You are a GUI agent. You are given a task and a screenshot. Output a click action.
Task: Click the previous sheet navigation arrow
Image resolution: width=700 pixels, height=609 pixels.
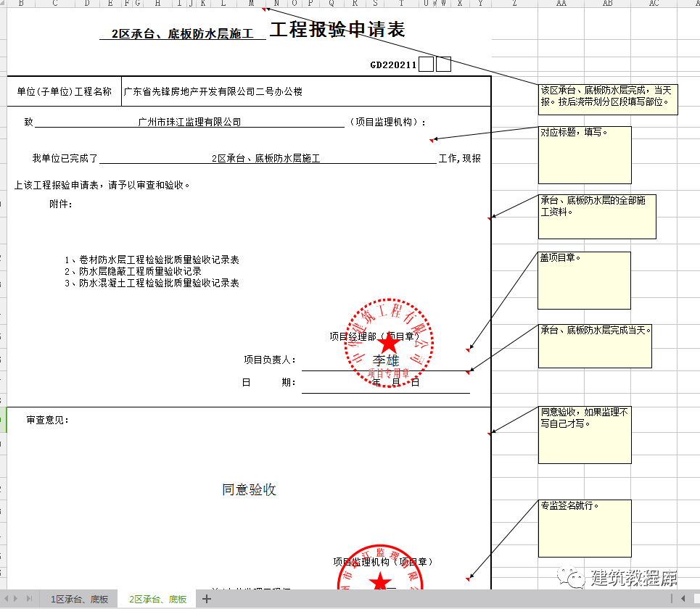tap(7, 598)
